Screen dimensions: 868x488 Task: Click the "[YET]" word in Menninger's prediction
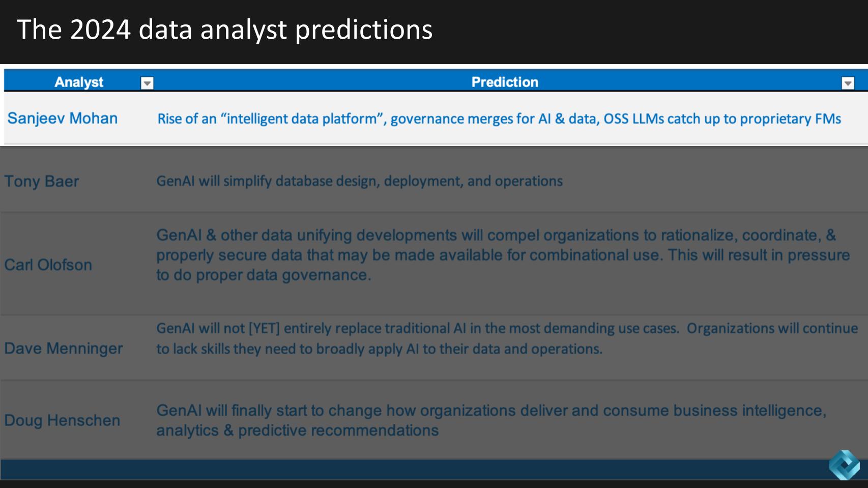(x=264, y=328)
